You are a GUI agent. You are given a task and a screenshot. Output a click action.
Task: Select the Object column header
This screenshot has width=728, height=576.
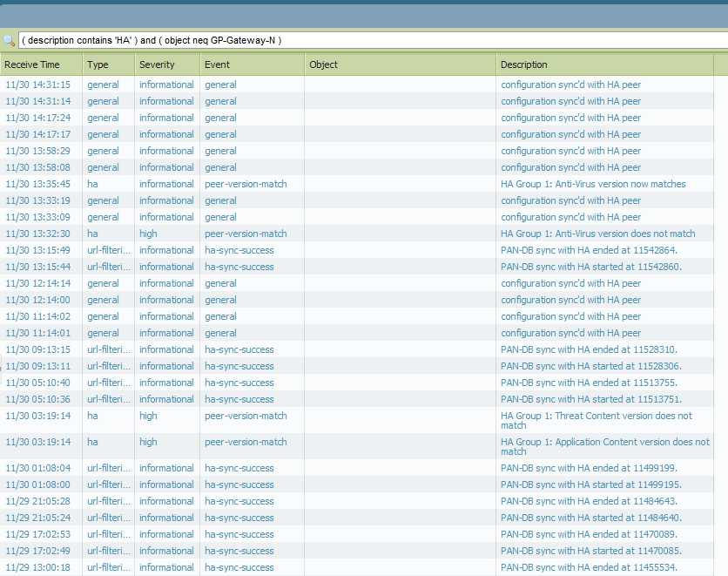pyautogui.click(x=323, y=64)
